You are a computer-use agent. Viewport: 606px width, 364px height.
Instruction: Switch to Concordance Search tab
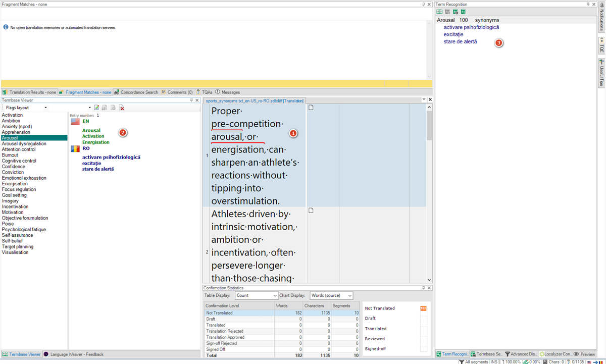136,92
